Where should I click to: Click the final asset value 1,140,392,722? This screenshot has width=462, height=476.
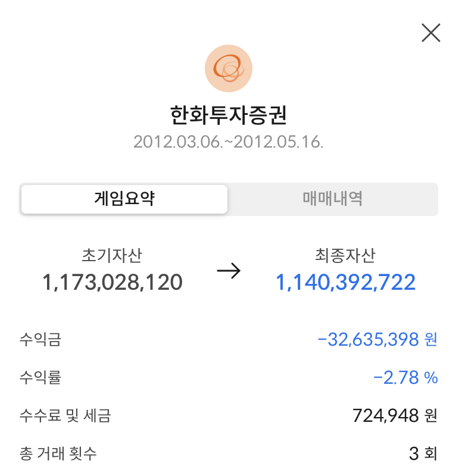pyautogui.click(x=345, y=282)
